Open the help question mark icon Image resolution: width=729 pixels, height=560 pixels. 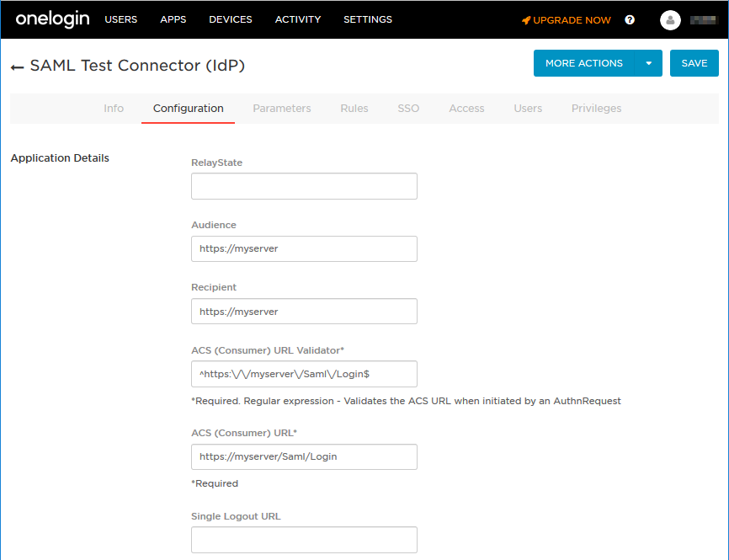[629, 19]
